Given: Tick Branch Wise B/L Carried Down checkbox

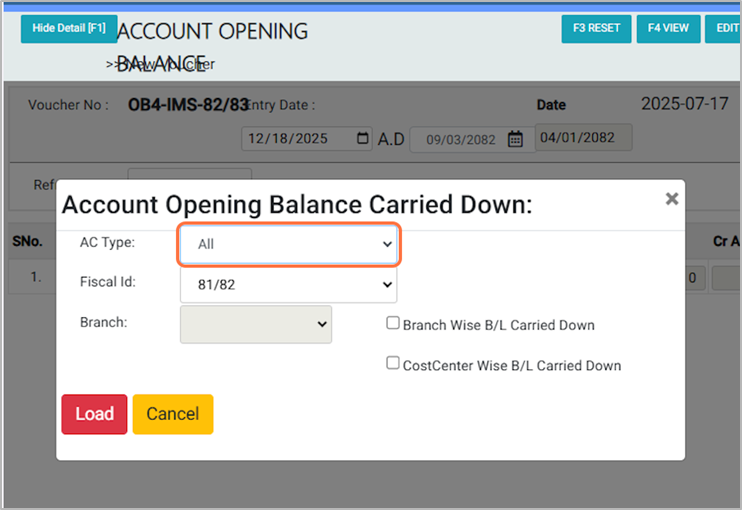Looking at the screenshot, I should pyautogui.click(x=393, y=323).
